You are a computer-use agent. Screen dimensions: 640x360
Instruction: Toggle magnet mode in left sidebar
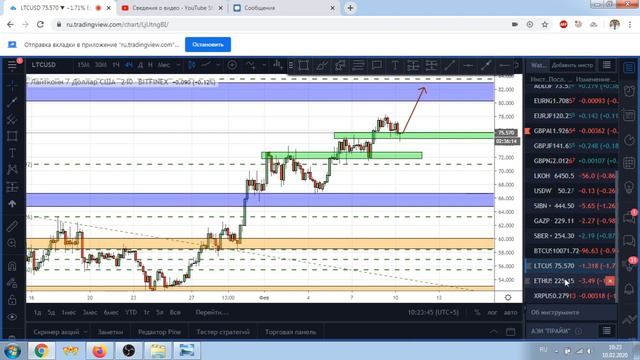point(12,266)
